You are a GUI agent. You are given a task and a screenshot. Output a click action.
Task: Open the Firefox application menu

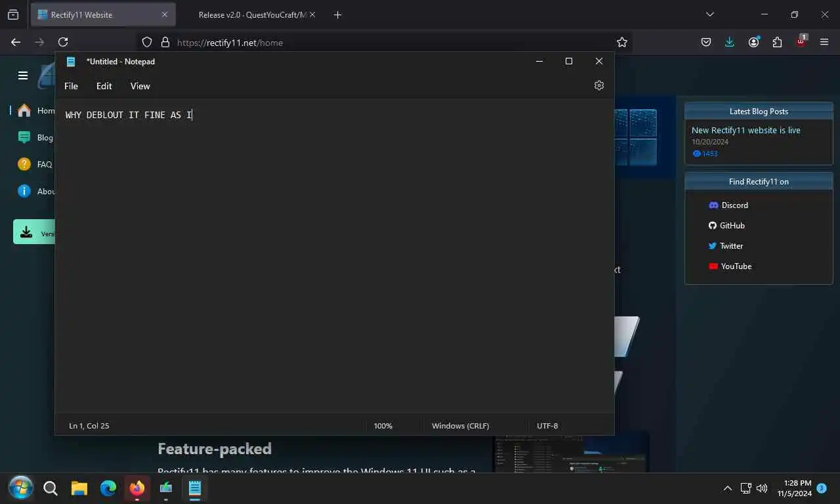coord(824,42)
